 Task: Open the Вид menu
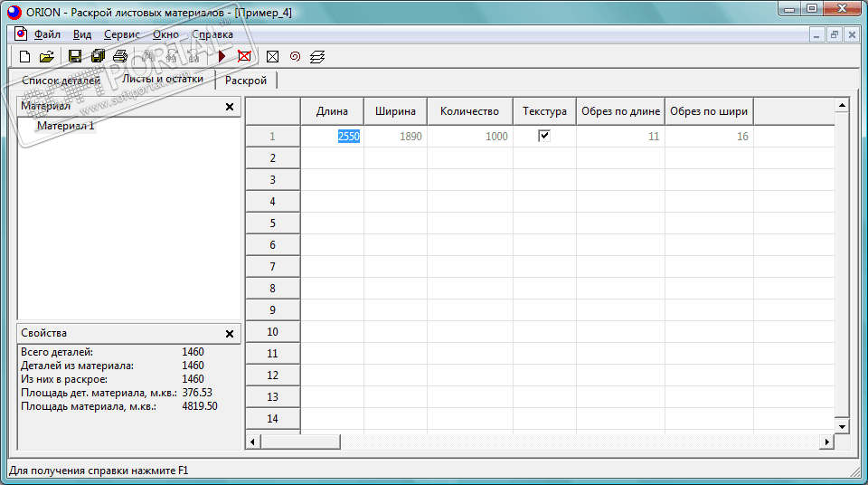click(82, 34)
